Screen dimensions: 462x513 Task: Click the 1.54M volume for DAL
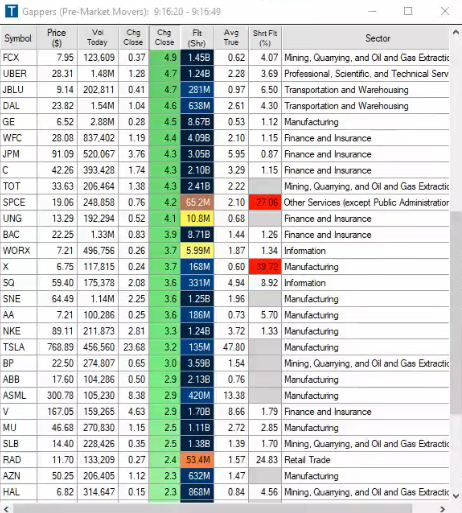98,106
